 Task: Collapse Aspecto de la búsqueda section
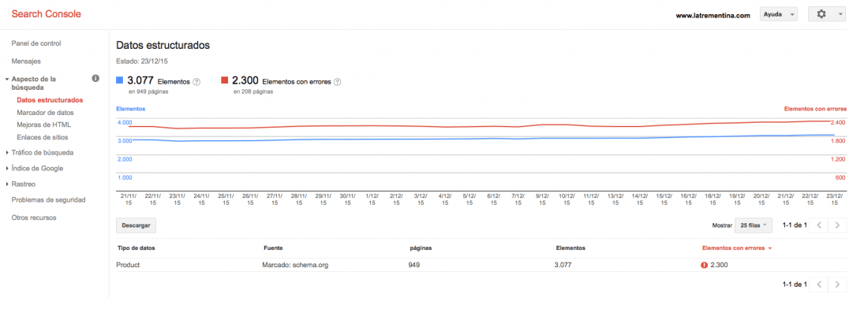click(7, 80)
